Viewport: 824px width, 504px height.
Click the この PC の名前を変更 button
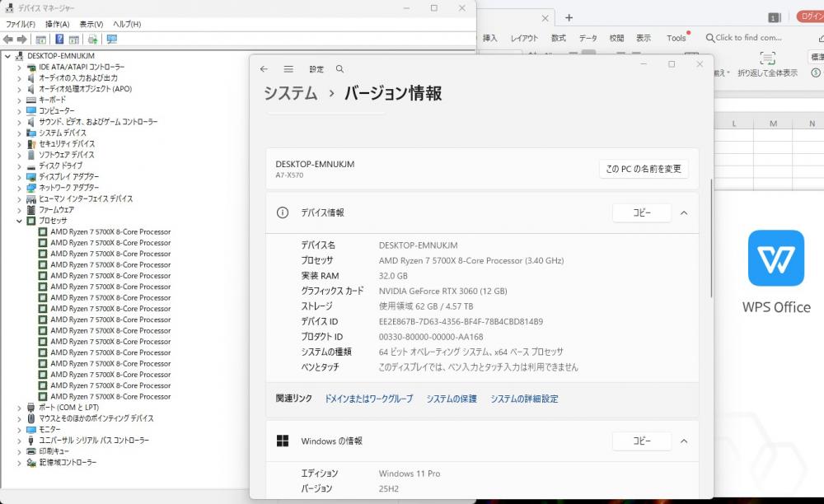pyautogui.click(x=644, y=169)
